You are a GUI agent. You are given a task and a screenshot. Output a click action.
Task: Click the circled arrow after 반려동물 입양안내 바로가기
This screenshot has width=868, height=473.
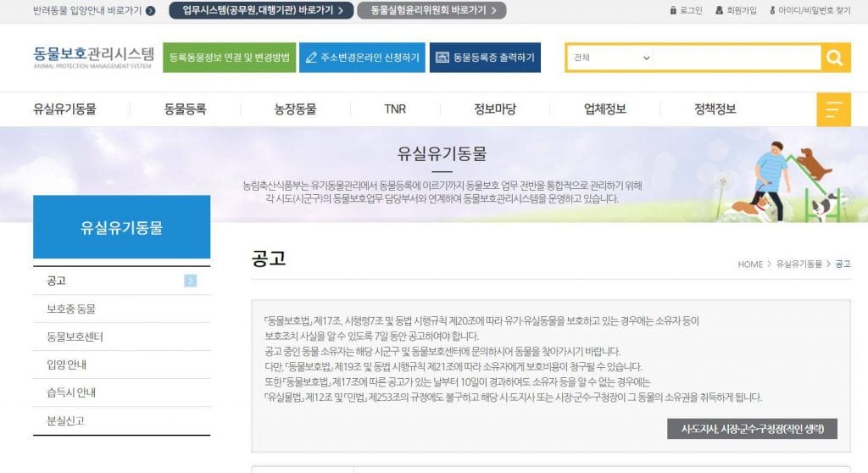(x=150, y=10)
